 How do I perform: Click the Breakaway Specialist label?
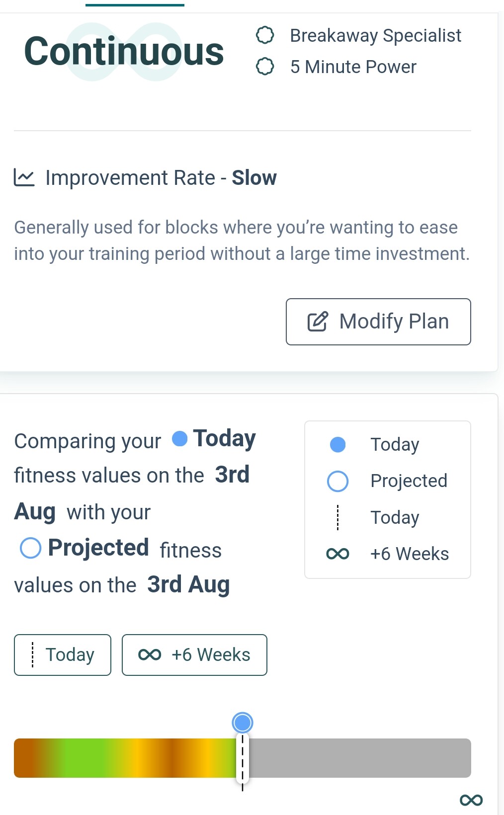[375, 36]
